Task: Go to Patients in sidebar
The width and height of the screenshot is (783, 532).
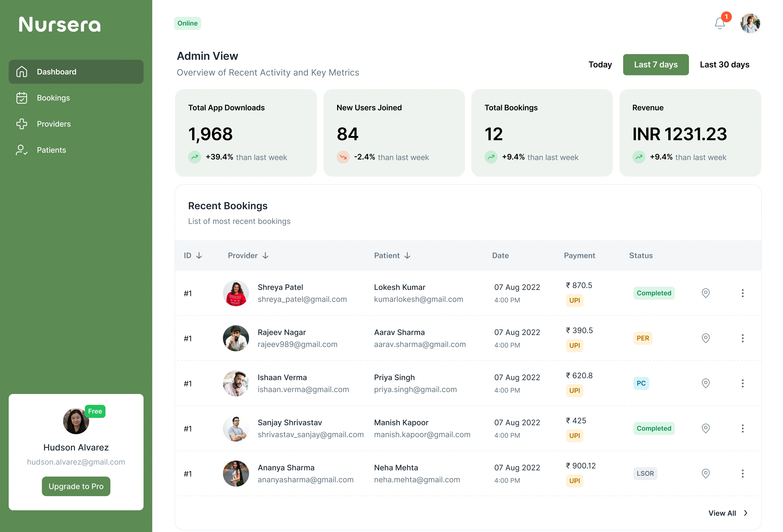Action: click(76, 150)
